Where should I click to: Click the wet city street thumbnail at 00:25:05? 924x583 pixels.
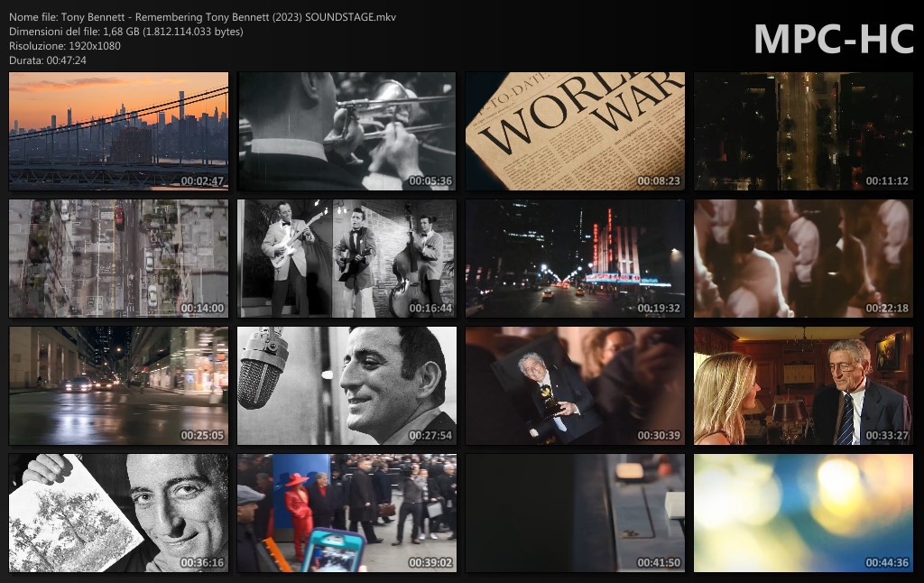point(118,385)
